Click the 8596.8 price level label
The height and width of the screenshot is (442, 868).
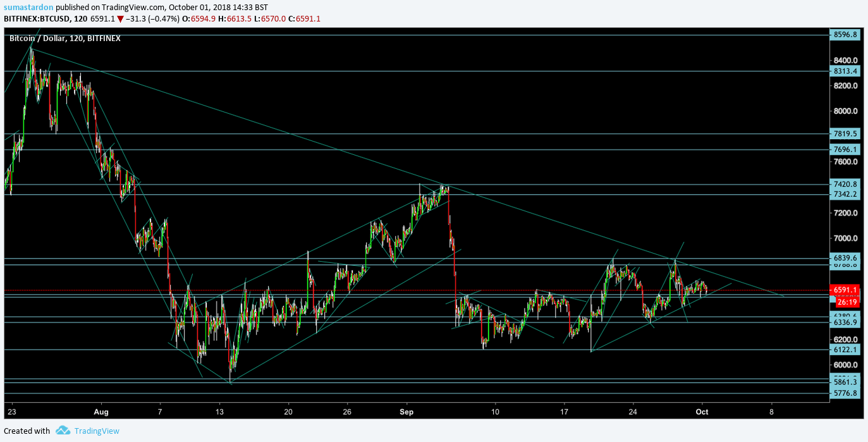(x=845, y=35)
